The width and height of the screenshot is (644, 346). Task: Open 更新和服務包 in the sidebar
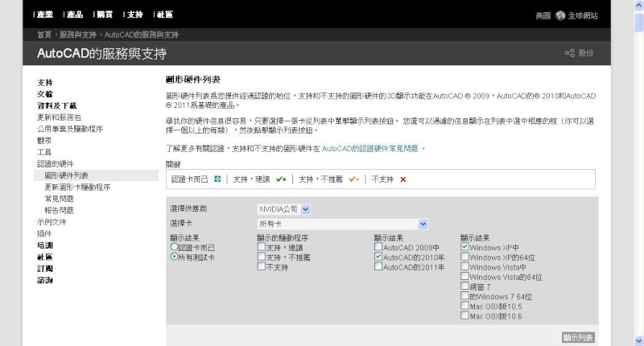[59, 117]
